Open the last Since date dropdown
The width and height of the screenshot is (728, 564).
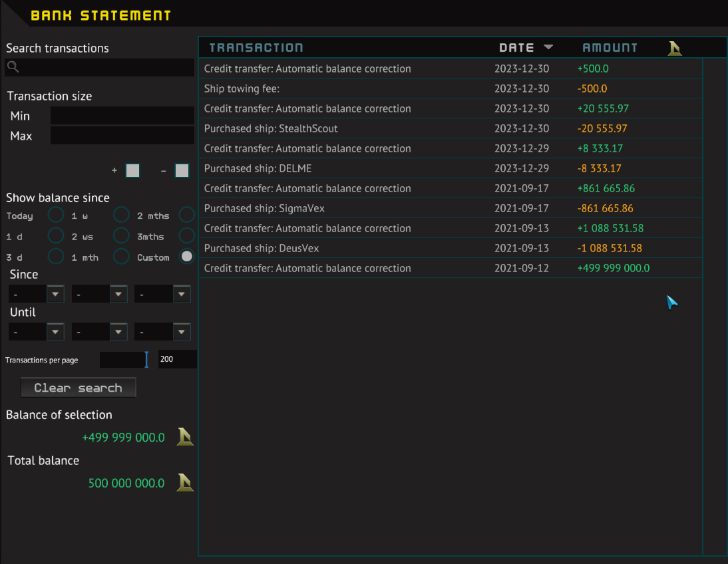click(x=182, y=294)
